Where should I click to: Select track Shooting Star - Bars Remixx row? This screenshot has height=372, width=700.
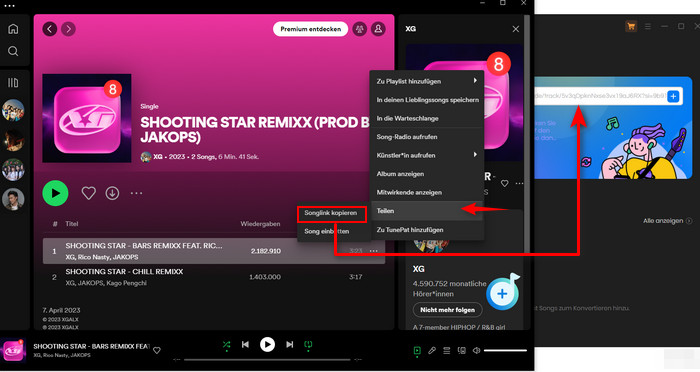214,251
